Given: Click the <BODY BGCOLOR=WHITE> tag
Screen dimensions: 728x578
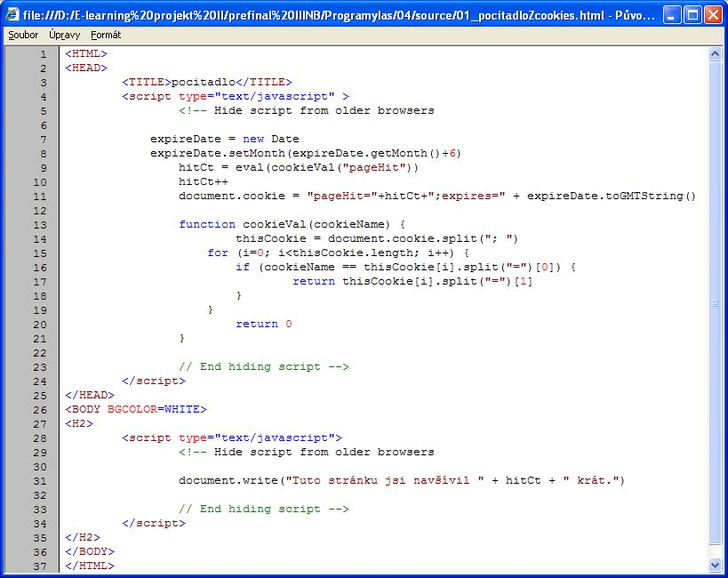Looking at the screenshot, I should tap(136, 409).
